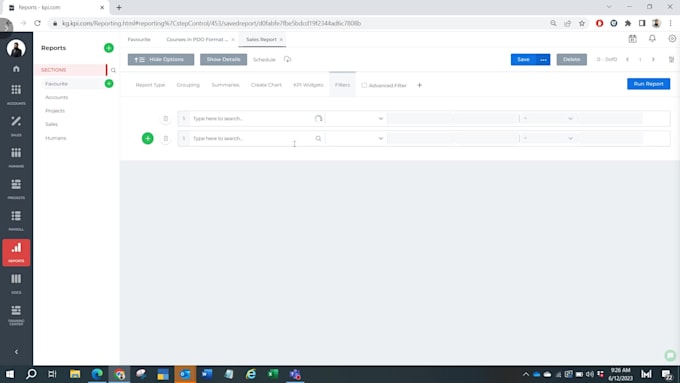Open second filter operator dropdown

(356, 138)
